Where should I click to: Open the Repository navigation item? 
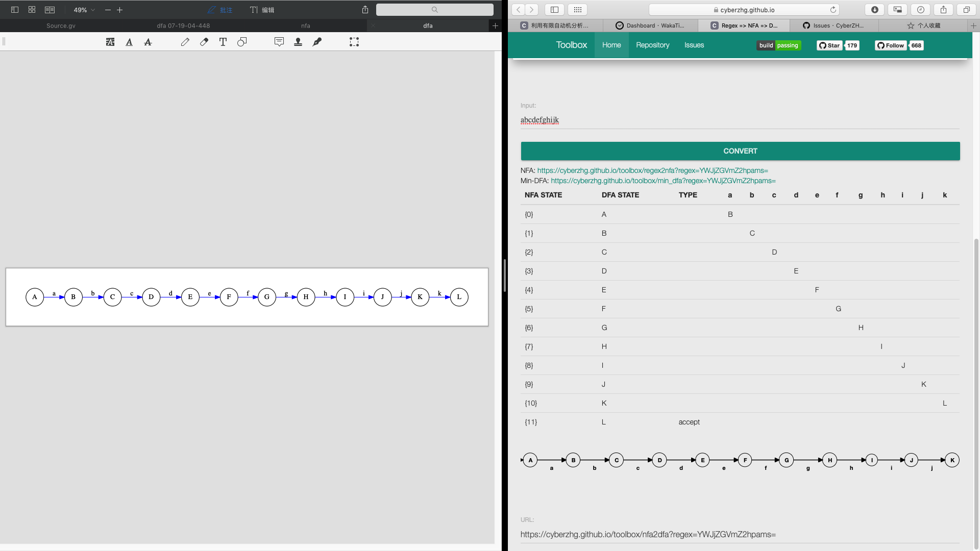(652, 45)
